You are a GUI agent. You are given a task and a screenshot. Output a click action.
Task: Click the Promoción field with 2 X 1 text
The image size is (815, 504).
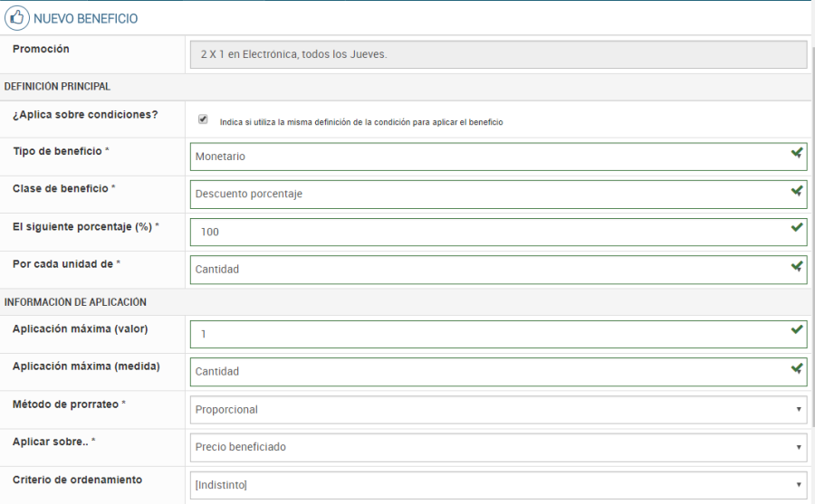(498, 54)
